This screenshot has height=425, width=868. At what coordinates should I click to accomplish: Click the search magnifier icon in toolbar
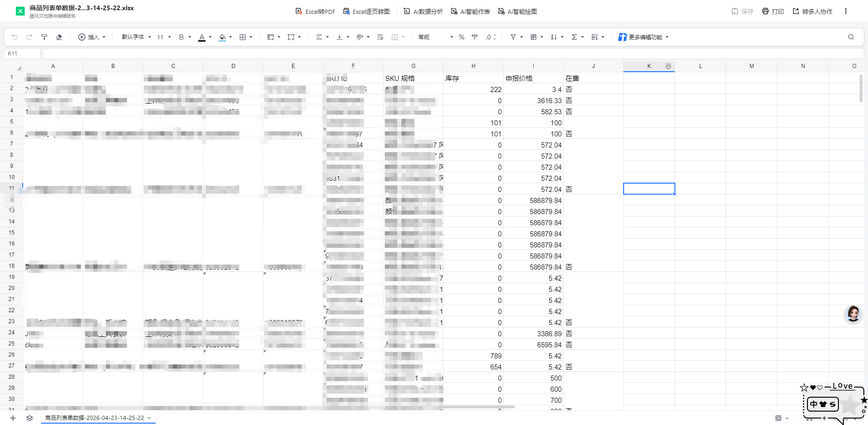[851, 37]
